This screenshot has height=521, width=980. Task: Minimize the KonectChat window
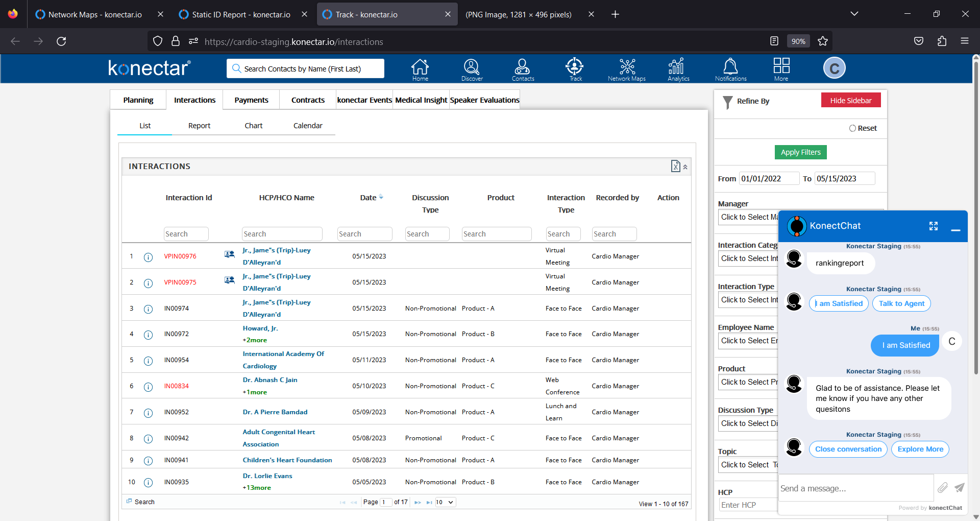(x=955, y=230)
